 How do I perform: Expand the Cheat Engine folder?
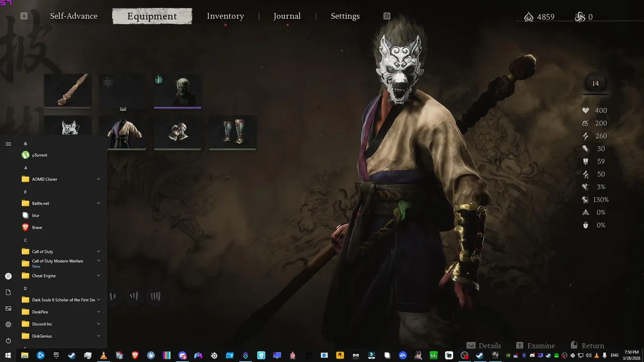tap(60, 276)
